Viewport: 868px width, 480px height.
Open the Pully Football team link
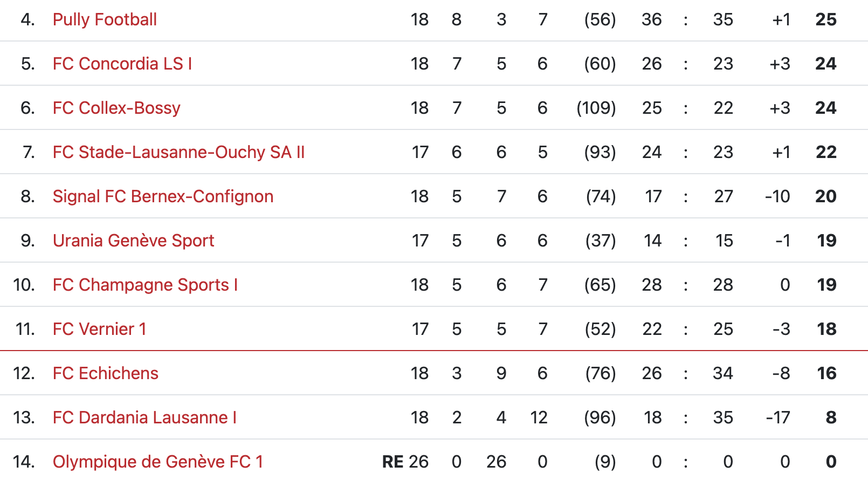[105, 19]
